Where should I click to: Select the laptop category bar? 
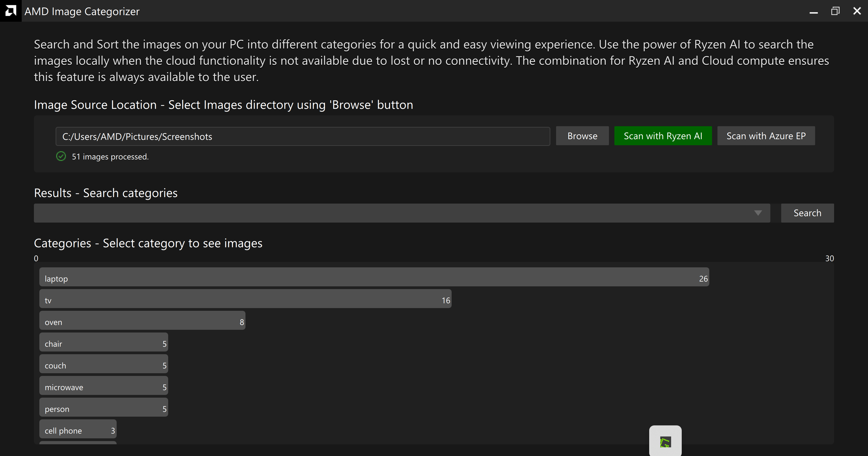[374, 277]
